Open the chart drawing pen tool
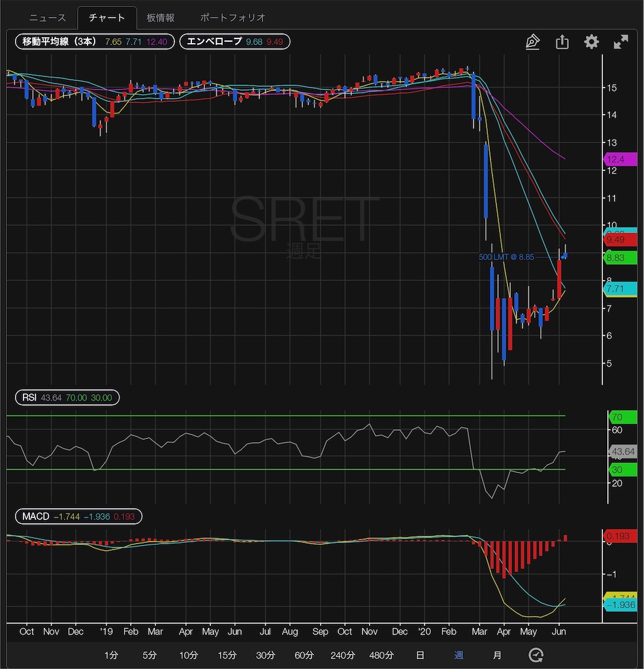Screen dimensions: 644x669 532,42
